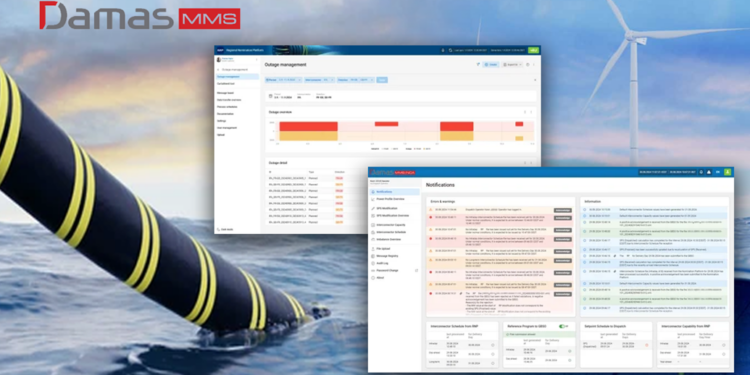Viewport: 750px width, 375px height.
Task: Click the calendar icon in Period summary row
Action: tap(271, 96)
